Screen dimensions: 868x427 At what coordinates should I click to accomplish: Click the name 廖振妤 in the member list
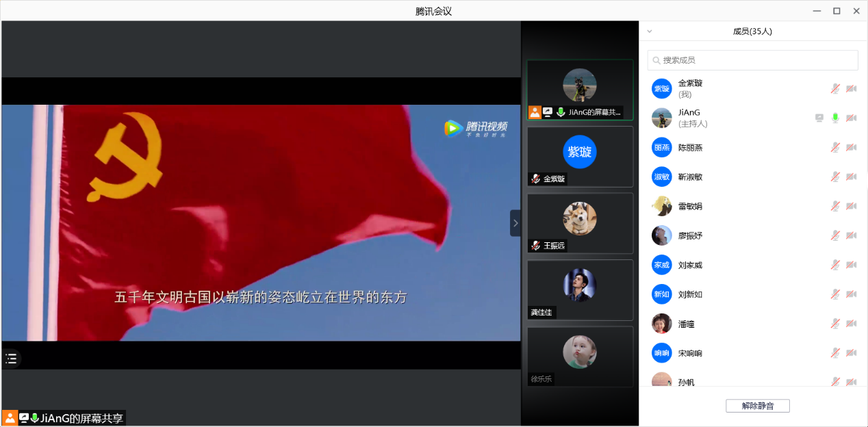690,235
